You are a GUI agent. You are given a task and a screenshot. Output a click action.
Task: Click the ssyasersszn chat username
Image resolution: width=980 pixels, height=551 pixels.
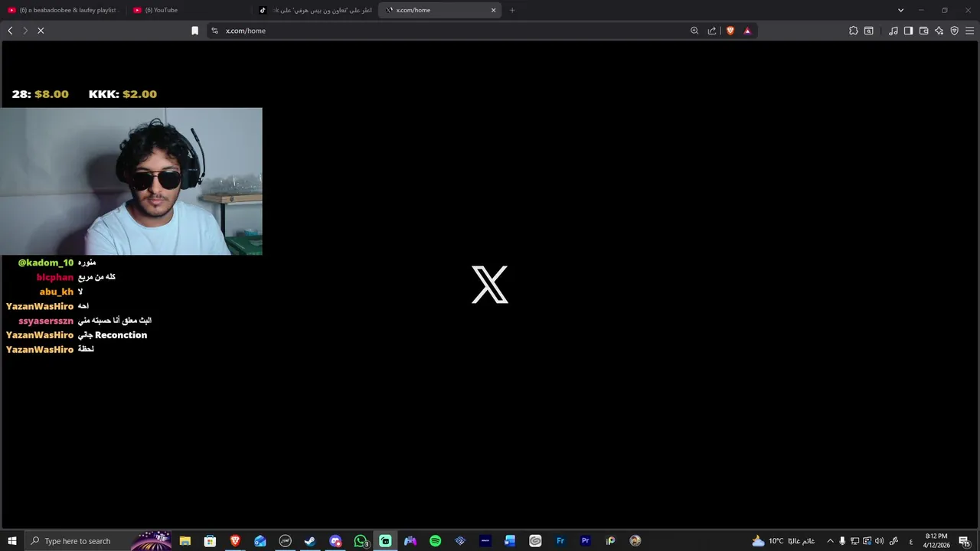click(46, 321)
